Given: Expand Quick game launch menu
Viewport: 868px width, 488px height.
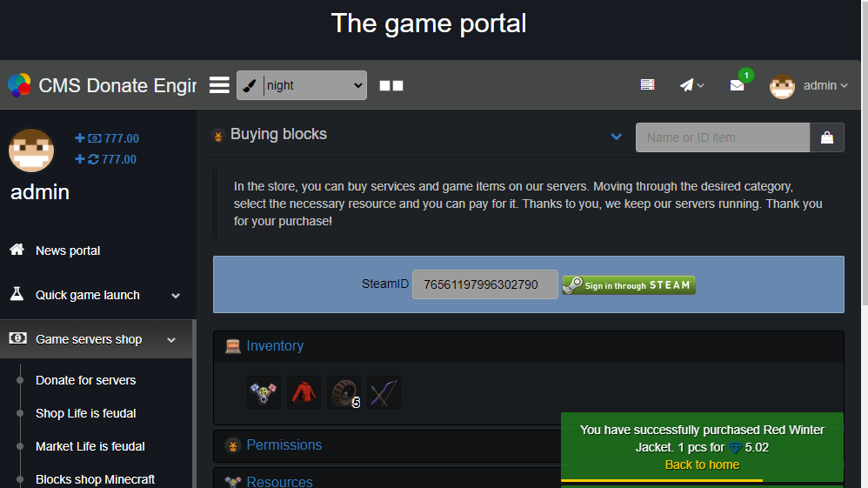Looking at the screenshot, I should point(96,295).
